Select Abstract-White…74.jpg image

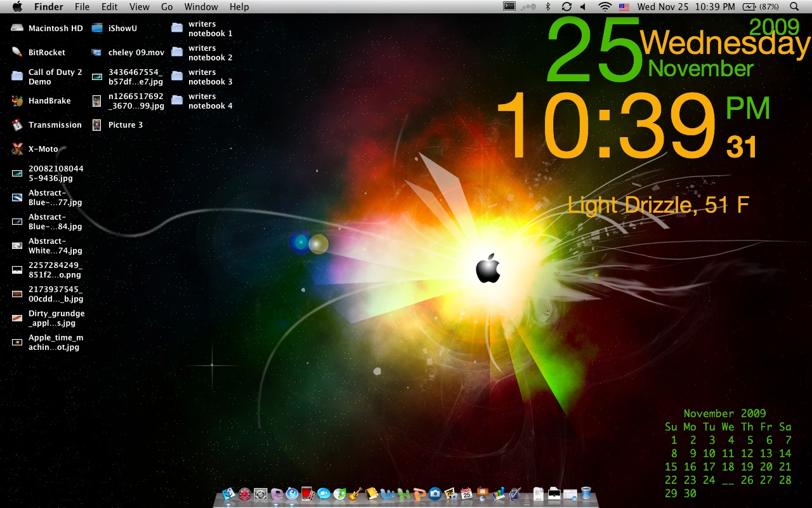pos(17,246)
